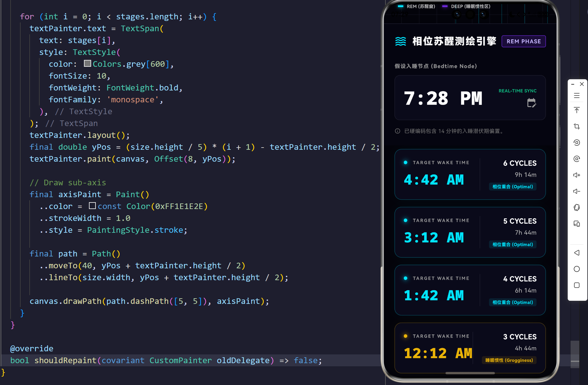Select the 4:42 AM wake time card
Viewport: 588px width, 385px height.
tap(470, 174)
